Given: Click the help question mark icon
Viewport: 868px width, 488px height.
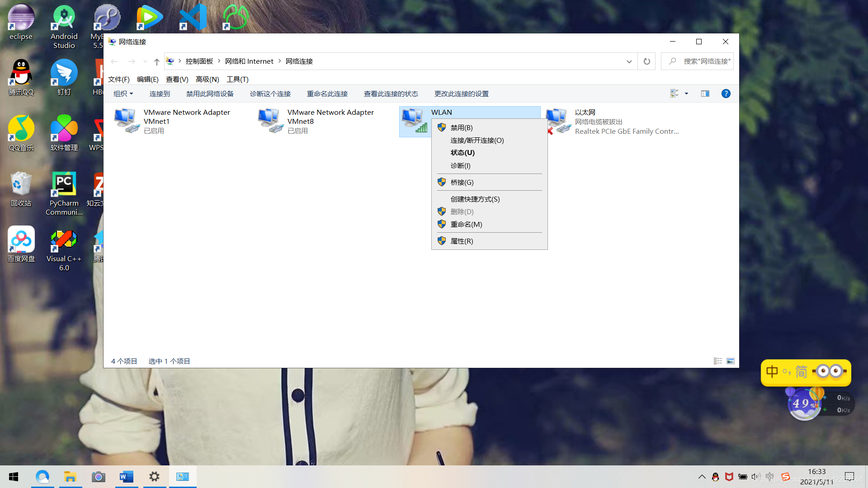Looking at the screenshot, I should tap(726, 94).
